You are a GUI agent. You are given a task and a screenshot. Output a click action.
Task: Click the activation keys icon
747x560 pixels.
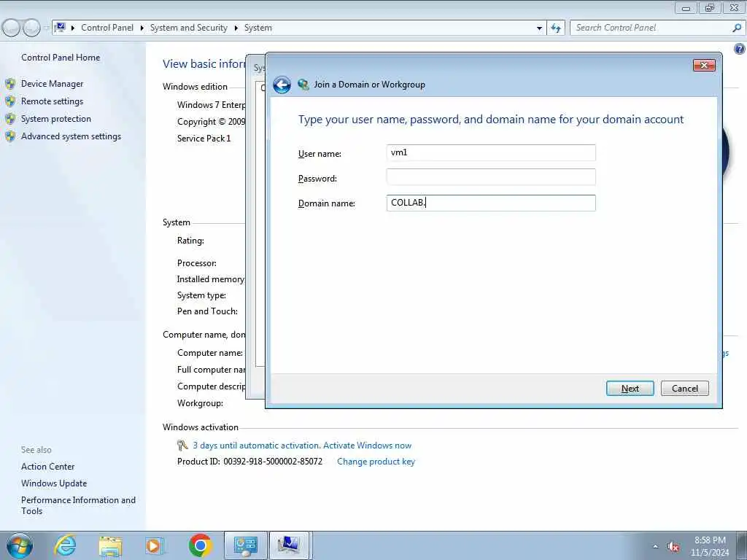pyautogui.click(x=182, y=446)
